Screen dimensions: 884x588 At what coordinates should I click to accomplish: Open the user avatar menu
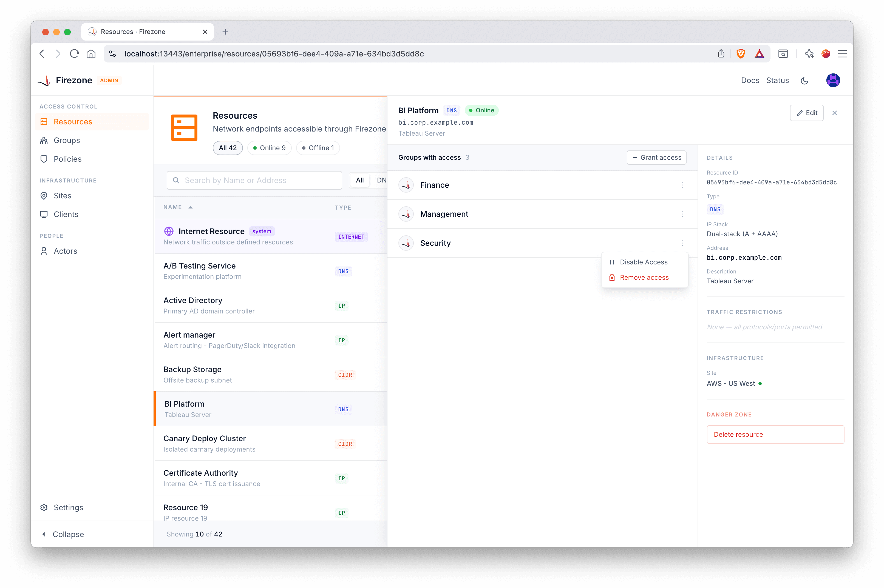tap(833, 80)
